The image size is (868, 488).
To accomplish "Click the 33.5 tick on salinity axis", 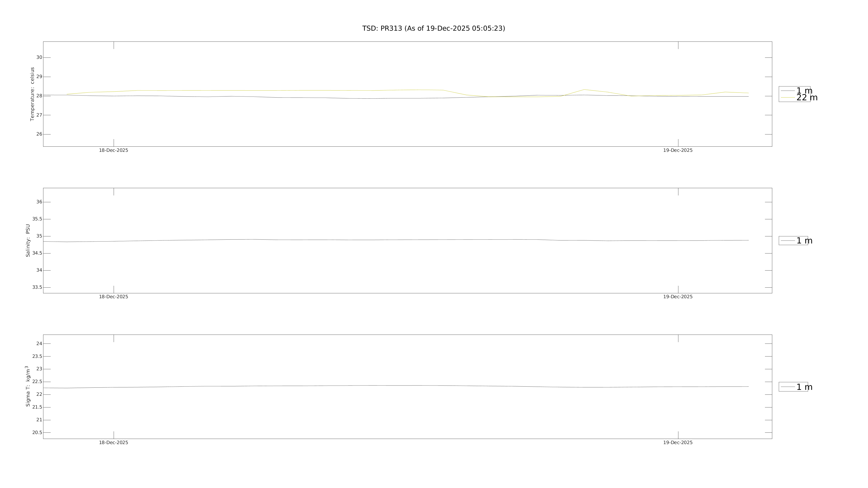I will click(x=37, y=288).
